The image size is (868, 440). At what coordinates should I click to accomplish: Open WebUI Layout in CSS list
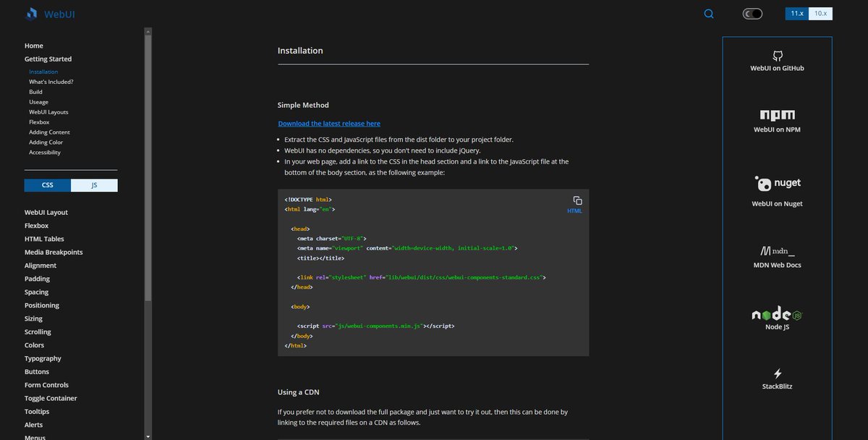tap(46, 213)
